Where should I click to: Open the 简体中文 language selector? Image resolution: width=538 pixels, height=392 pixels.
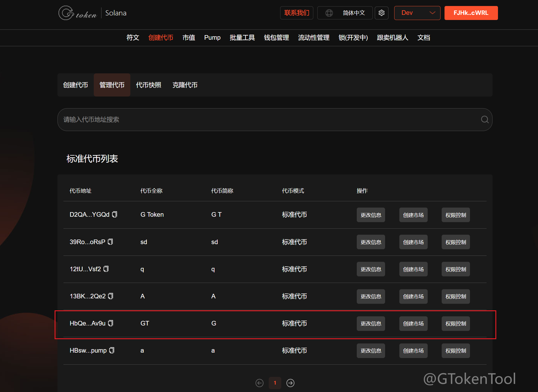click(345, 13)
